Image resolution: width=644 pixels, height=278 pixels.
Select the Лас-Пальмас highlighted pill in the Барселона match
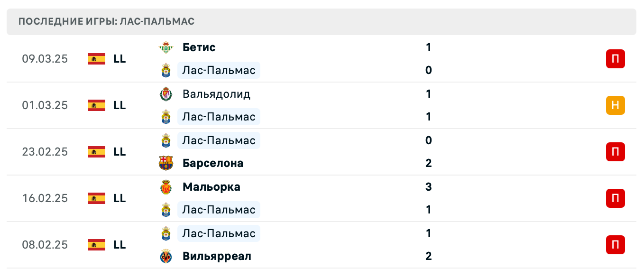[x=219, y=140]
